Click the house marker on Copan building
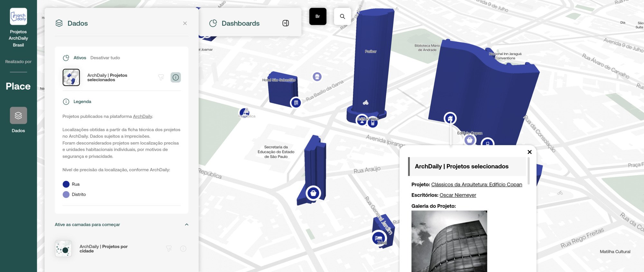Image resolution: width=644 pixels, height=272 pixels. [x=450, y=118]
